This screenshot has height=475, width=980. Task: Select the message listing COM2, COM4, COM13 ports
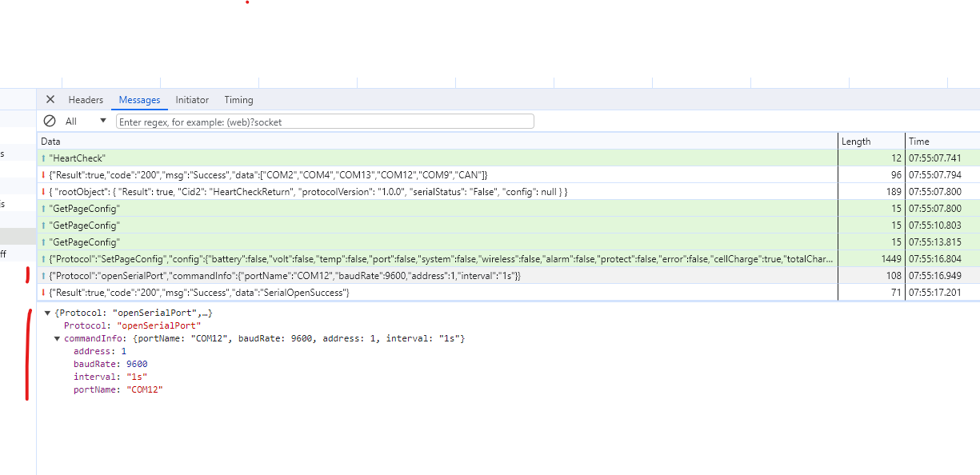tap(508, 175)
